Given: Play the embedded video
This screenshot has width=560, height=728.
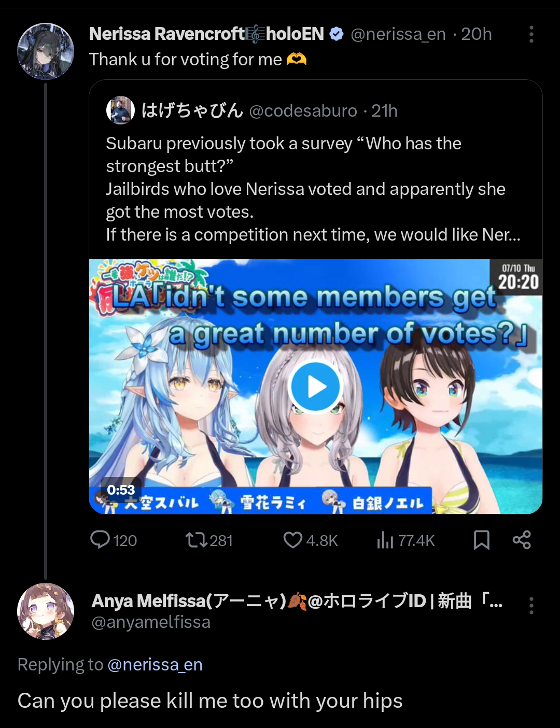Looking at the screenshot, I should point(315,387).
